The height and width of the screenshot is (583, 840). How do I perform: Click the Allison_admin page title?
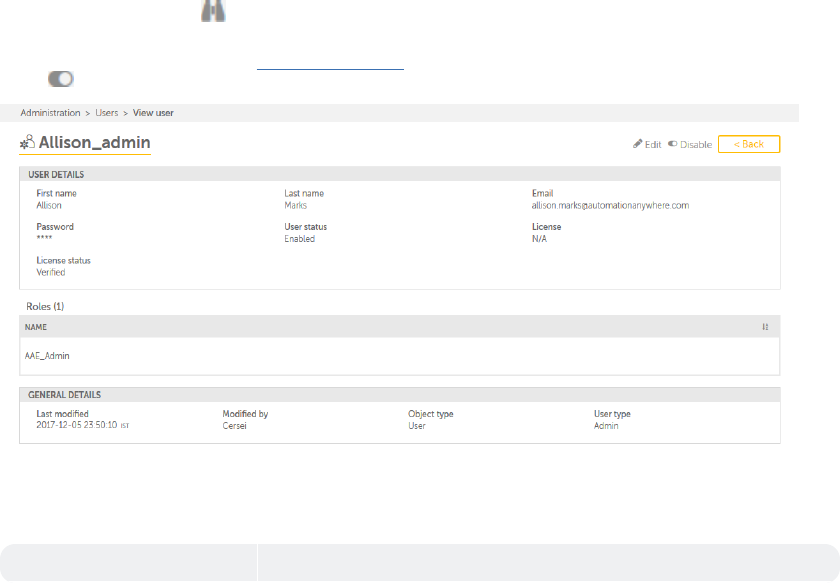pos(95,144)
